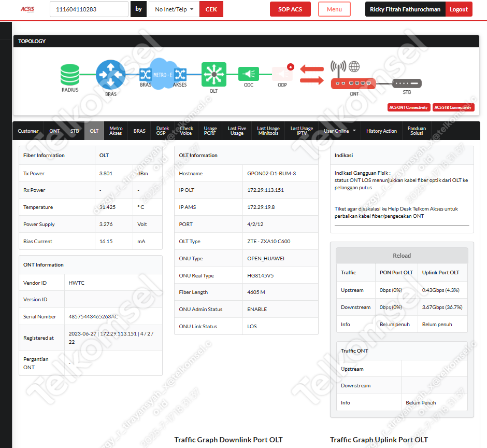Screen dimensions: 487x448
Task: Open the Usage PCRF tab
Action: [210, 131]
